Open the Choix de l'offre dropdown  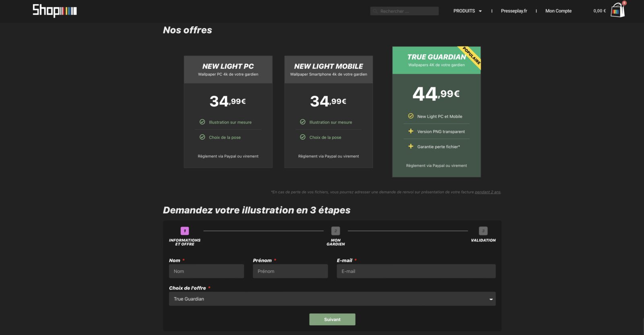[x=332, y=299]
